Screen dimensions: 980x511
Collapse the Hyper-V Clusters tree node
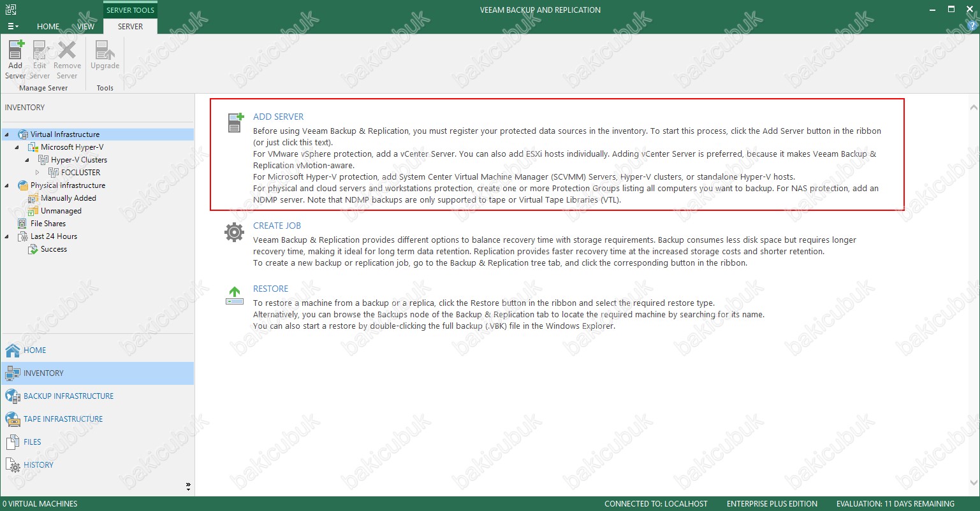27,160
